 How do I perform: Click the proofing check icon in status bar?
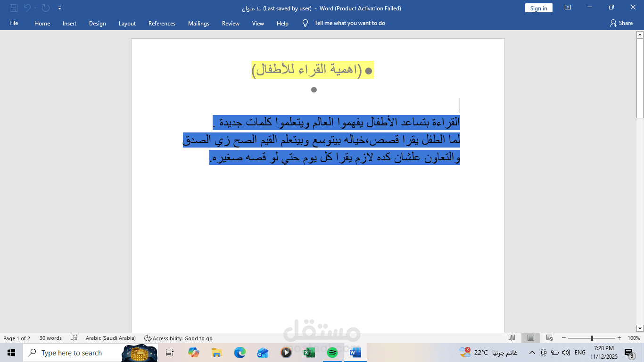pos(74,338)
